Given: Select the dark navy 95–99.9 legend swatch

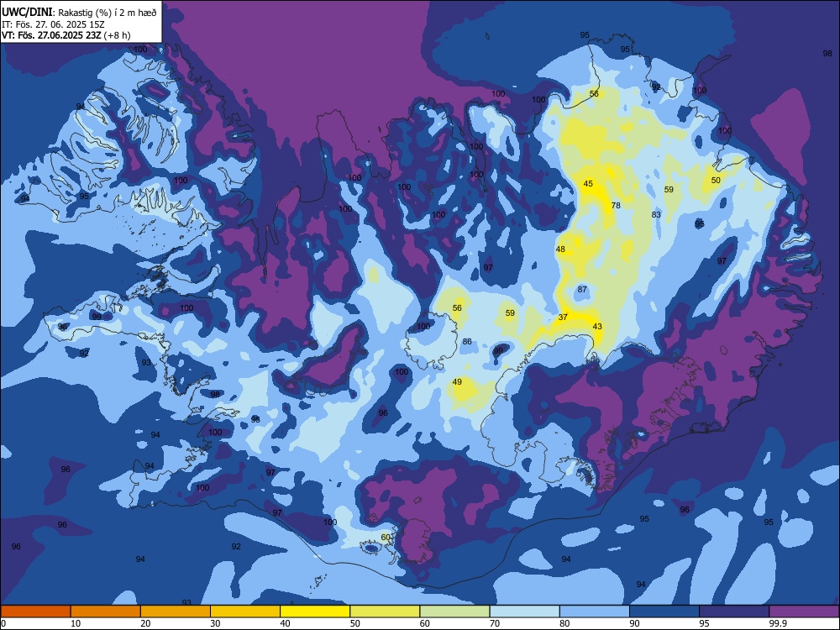Looking at the screenshot, I should coord(734,612).
